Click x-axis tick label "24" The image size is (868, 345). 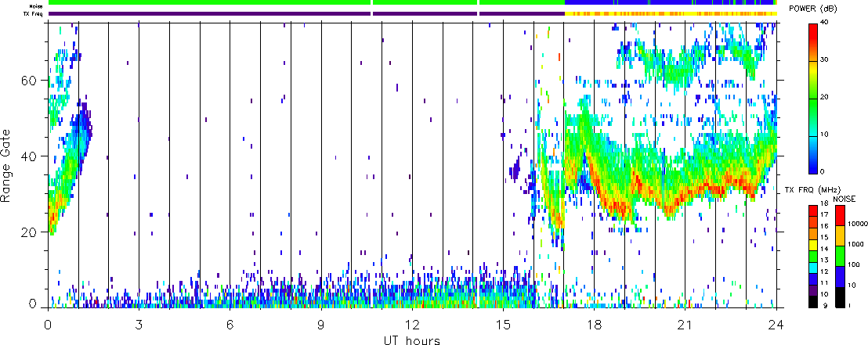[776, 324]
